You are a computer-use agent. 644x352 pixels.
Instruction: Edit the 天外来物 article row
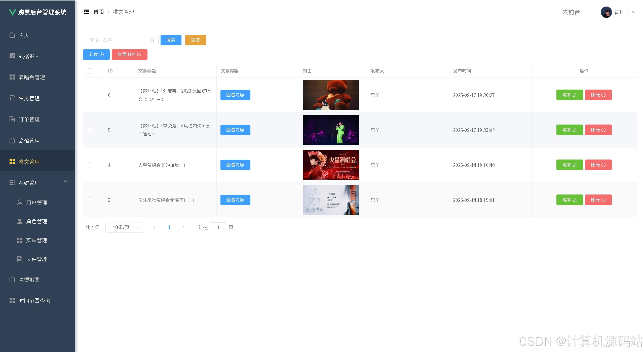(570, 200)
